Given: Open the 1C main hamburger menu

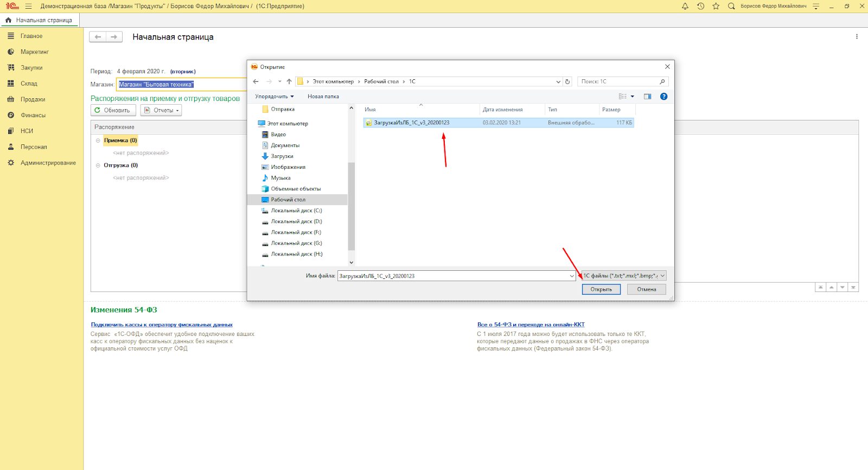Looking at the screenshot, I should [28, 7].
